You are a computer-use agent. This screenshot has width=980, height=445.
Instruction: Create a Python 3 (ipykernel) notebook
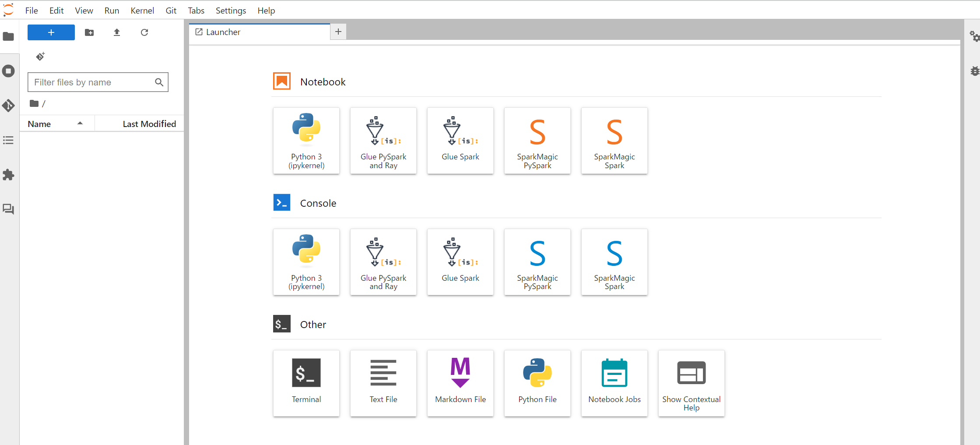click(306, 141)
